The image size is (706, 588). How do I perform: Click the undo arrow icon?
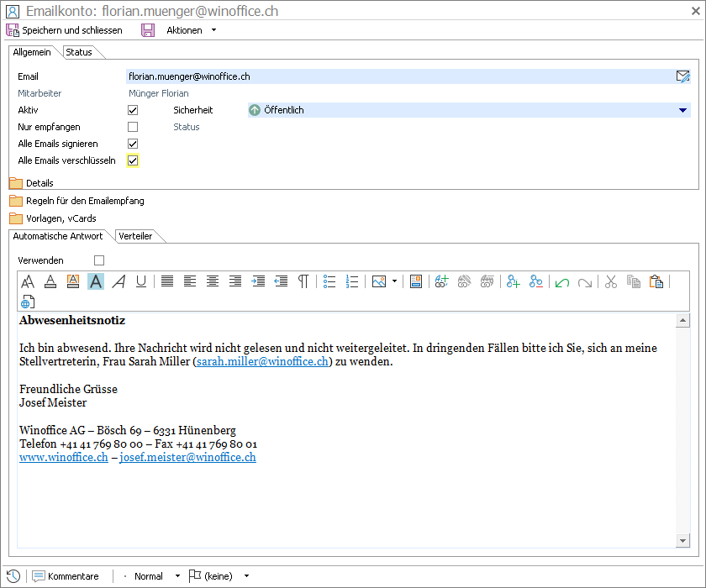click(x=562, y=282)
